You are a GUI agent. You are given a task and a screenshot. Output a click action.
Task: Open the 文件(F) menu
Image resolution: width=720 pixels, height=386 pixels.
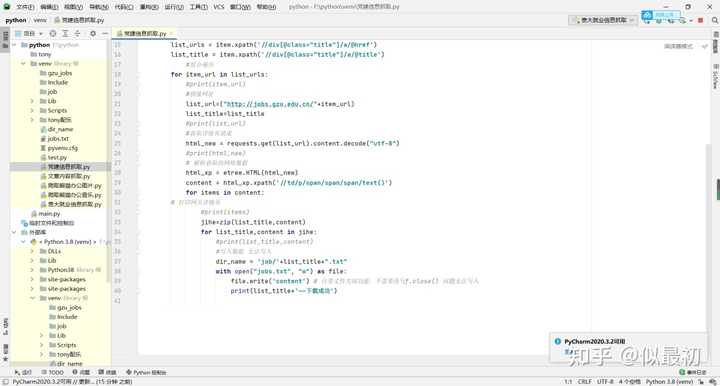point(25,7)
